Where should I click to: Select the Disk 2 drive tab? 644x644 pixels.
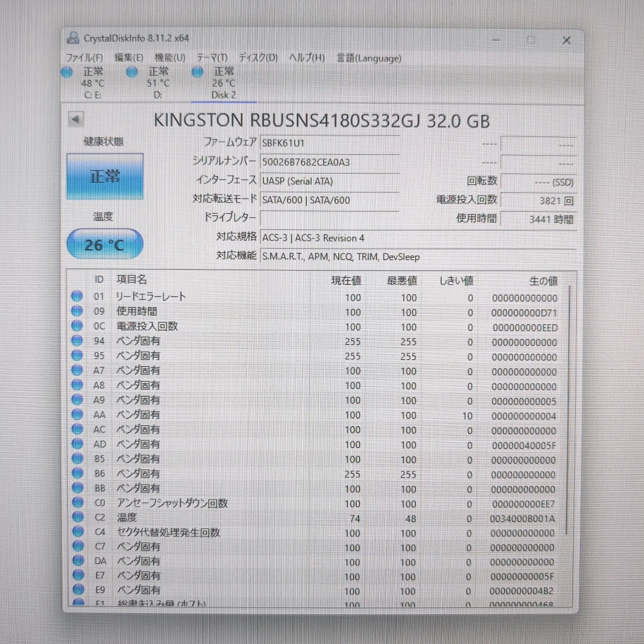click(x=223, y=83)
